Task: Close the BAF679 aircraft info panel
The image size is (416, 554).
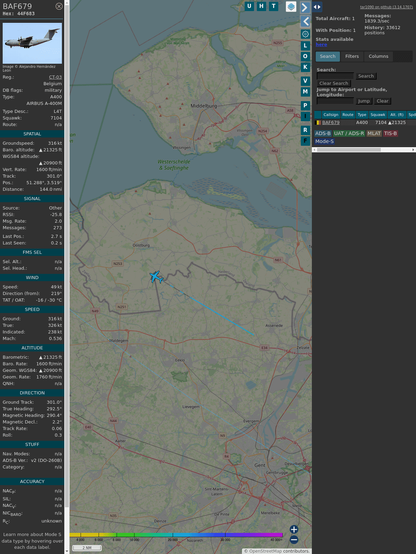Action: (x=59, y=6)
